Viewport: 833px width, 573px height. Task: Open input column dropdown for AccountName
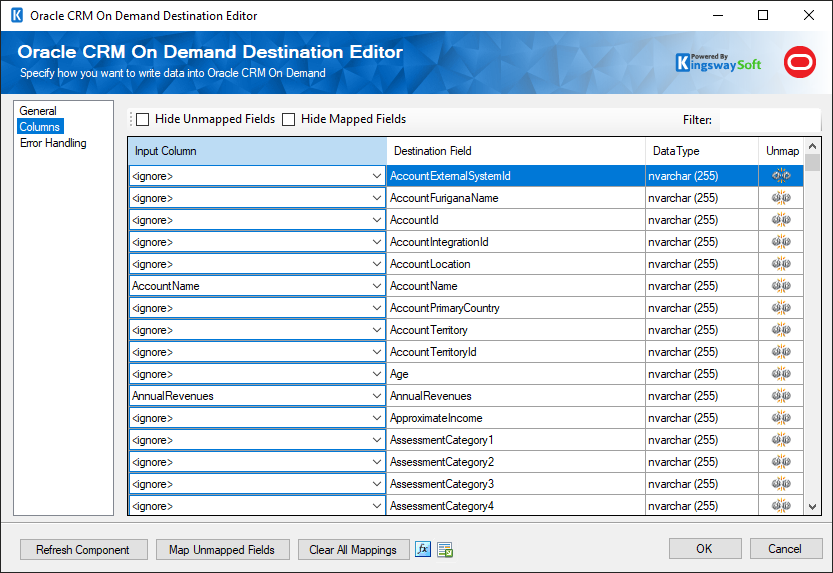pos(377,286)
